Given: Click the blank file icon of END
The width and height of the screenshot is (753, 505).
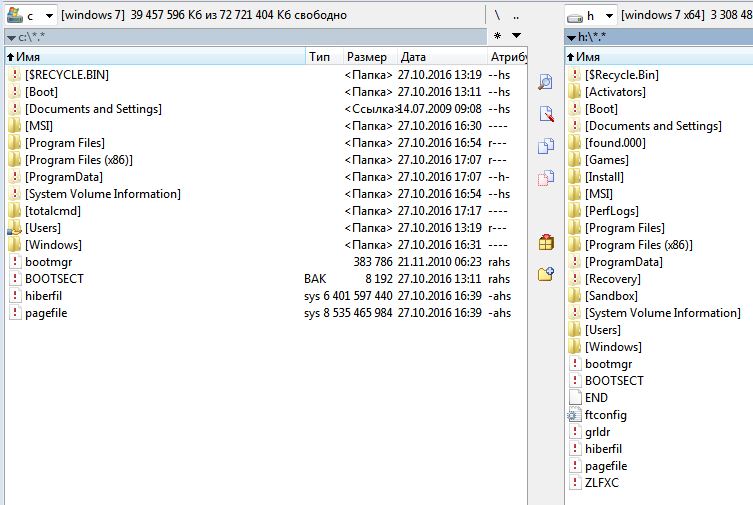Looking at the screenshot, I should click(x=575, y=397).
